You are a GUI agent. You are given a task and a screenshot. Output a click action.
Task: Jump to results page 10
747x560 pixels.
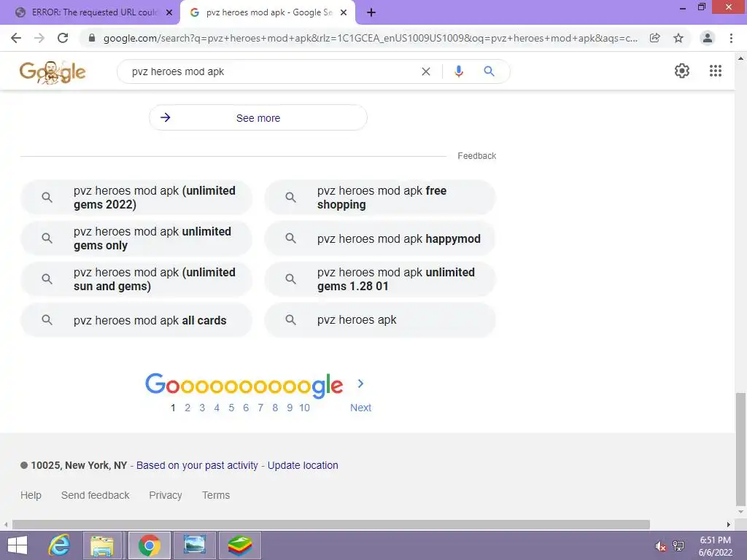[304, 408]
